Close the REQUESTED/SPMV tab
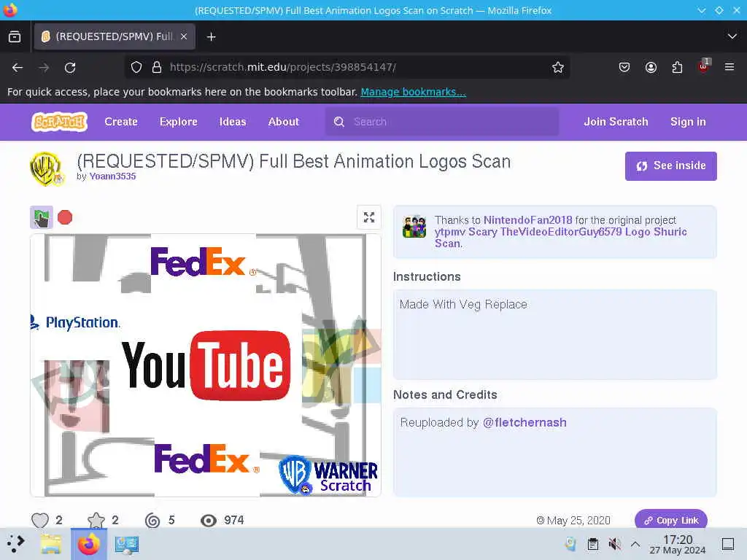This screenshot has width=747, height=560. pyautogui.click(x=184, y=36)
